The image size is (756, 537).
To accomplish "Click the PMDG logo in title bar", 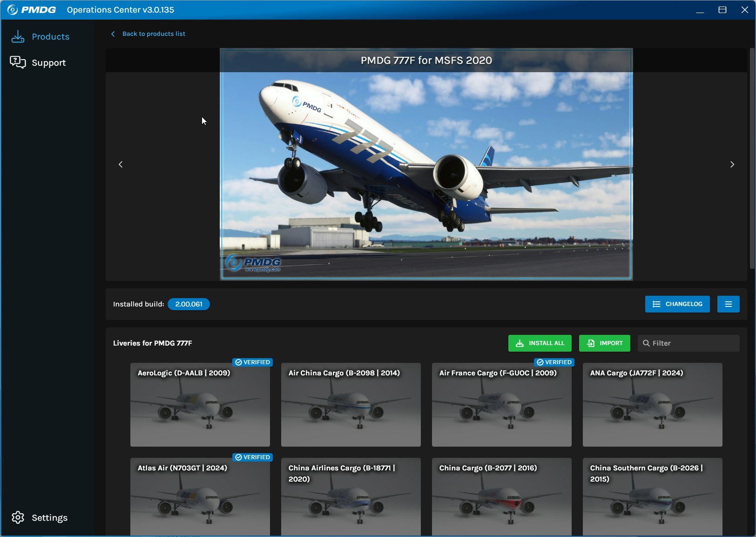I will [32, 10].
